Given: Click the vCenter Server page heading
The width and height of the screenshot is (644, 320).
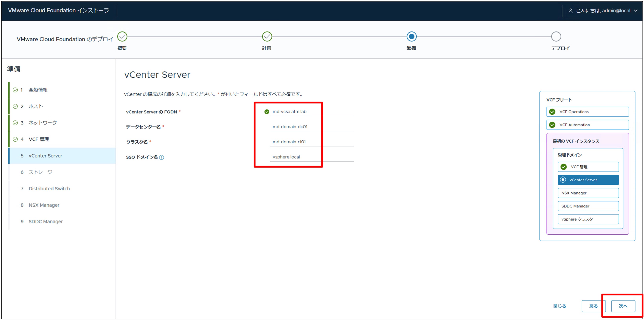Looking at the screenshot, I should point(157,75).
